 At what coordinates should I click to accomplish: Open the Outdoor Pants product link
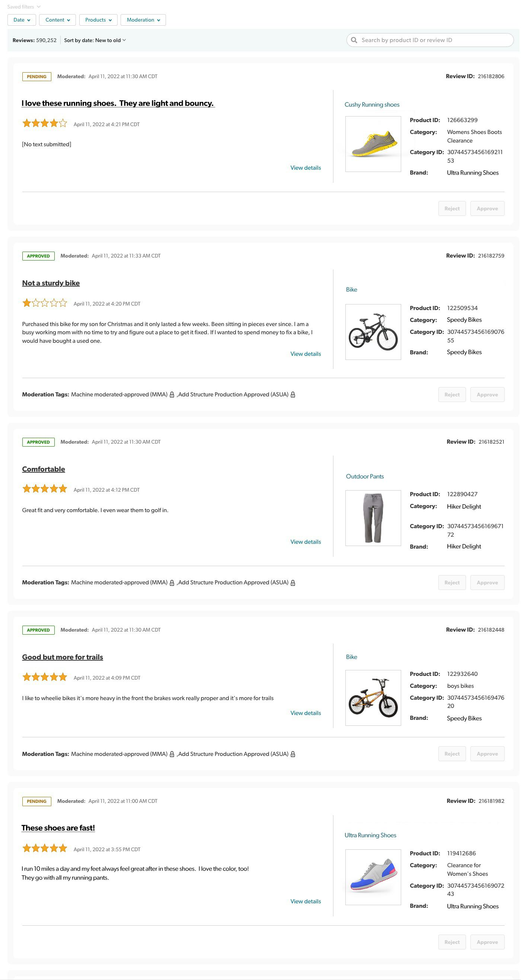point(365,476)
